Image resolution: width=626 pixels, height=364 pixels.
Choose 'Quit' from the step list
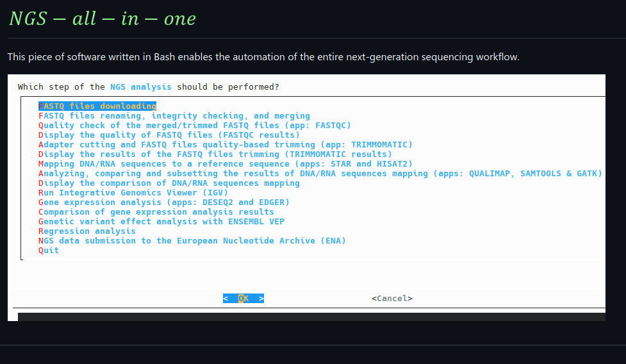coord(49,251)
